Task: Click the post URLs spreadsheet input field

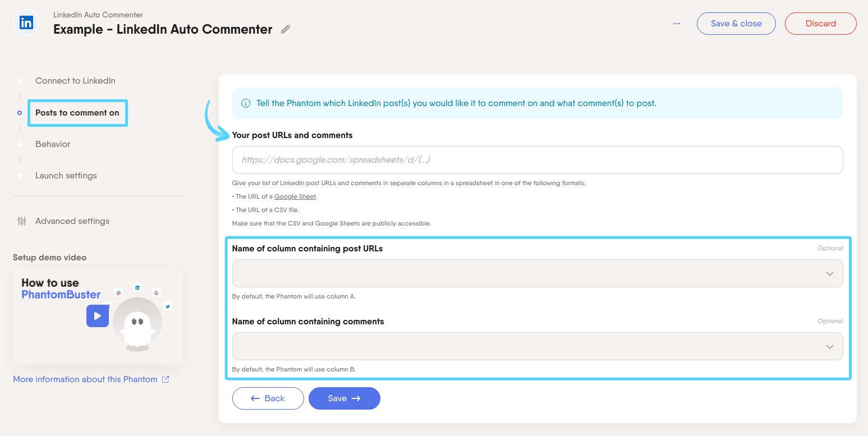Action: point(537,160)
